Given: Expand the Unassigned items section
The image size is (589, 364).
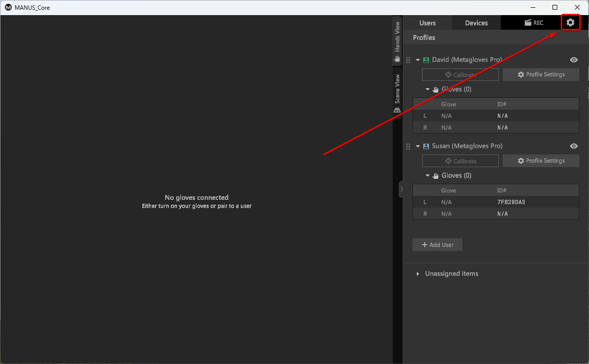Looking at the screenshot, I should pyautogui.click(x=418, y=274).
